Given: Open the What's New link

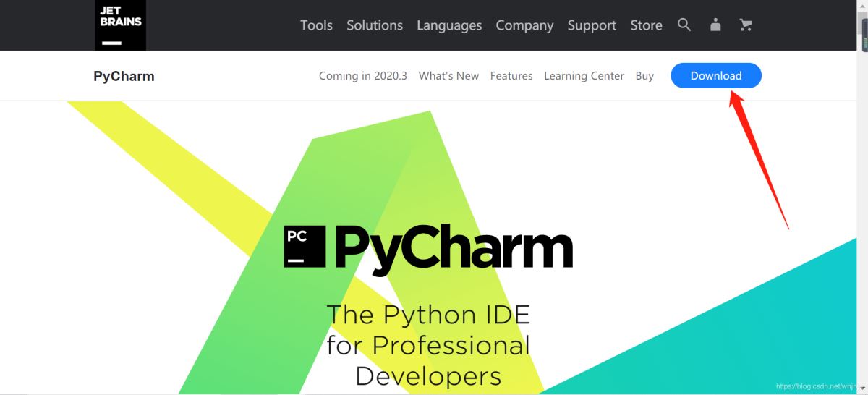Looking at the screenshot, I should pos(448,76).
